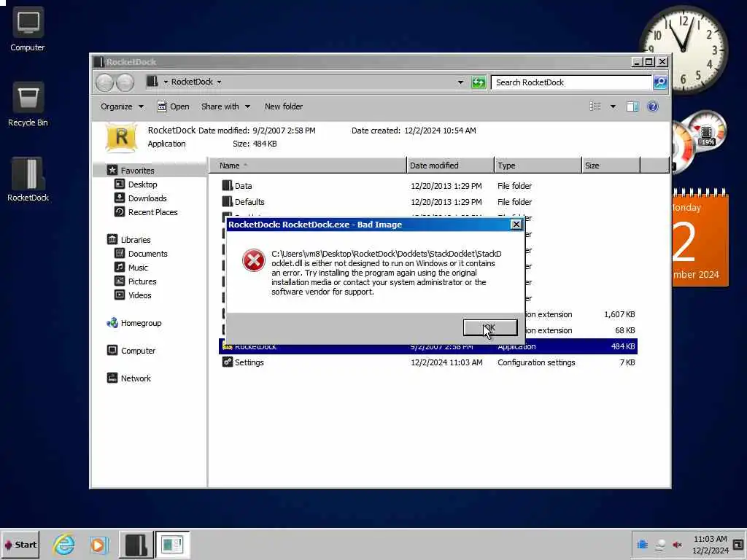Click the network tray icon
This screenshot has width=747, height=560.
pos(659,545)
